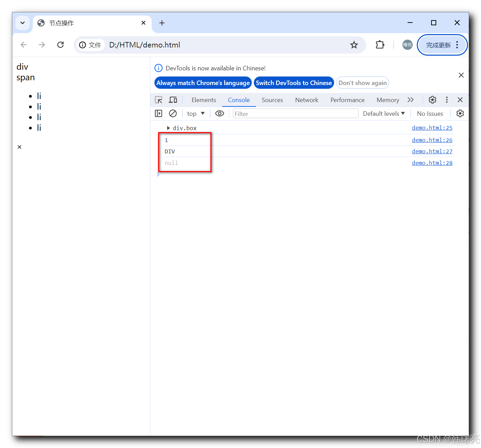Viewport: 481px width, 448px height.
Task: Click the console prompt caret
Action: [x=158, y=174]
